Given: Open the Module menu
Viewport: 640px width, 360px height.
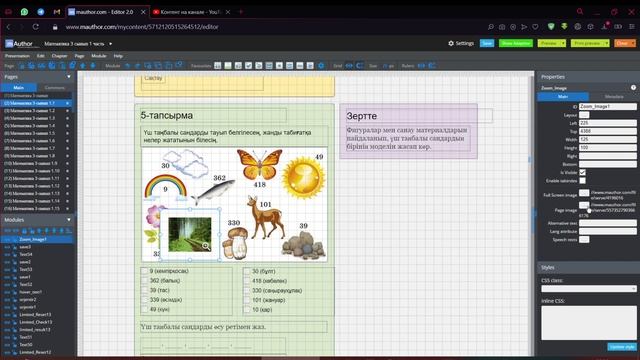Looking at the screenshot, I should [x=99, y=56].
